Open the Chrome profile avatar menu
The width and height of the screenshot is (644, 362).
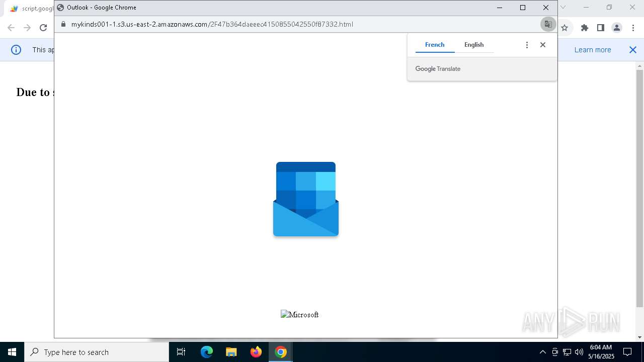tap(617, 28)
